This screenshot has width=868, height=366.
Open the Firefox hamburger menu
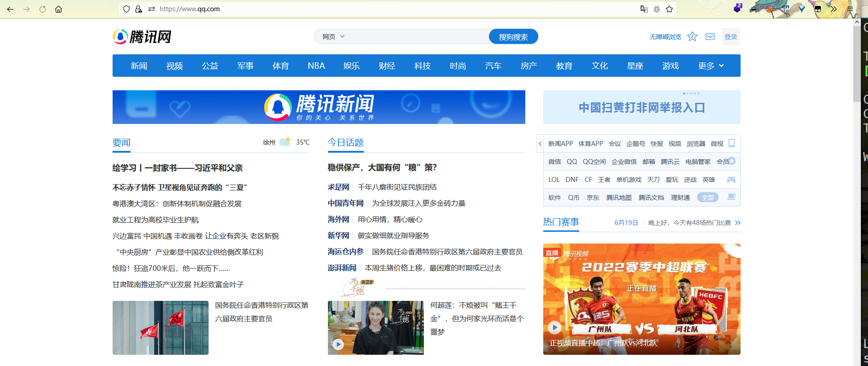click(850, 9)
